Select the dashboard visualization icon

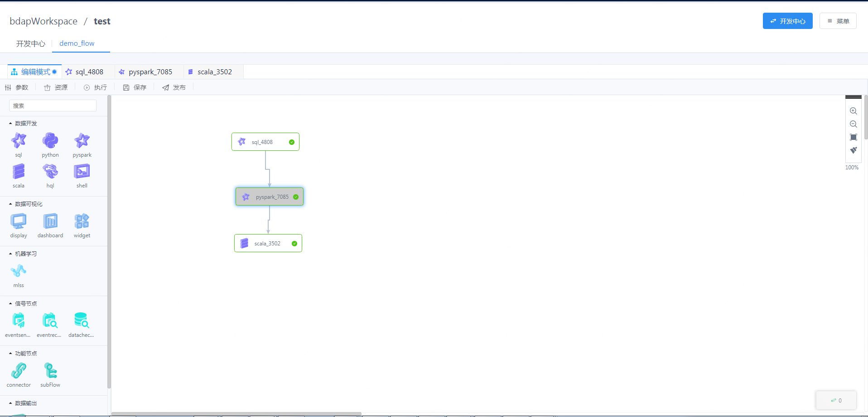(x=50, y=221)
